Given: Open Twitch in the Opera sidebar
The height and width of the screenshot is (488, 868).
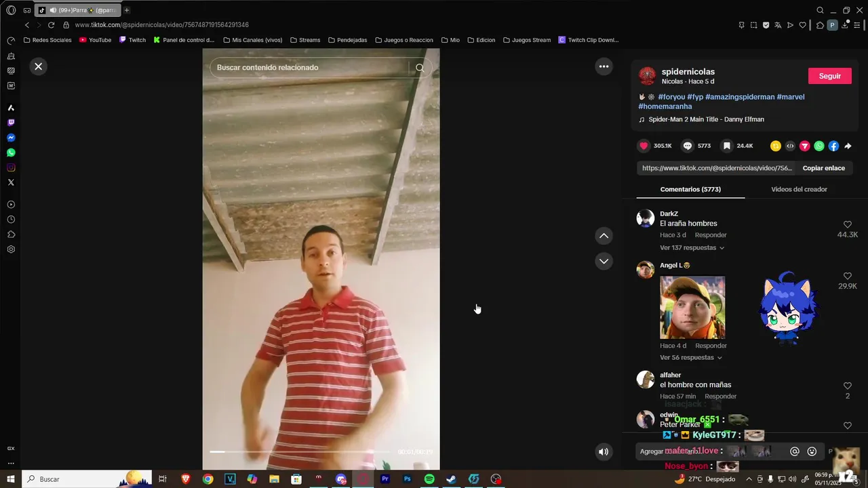Looking at the screenshot, I should 11,123.
